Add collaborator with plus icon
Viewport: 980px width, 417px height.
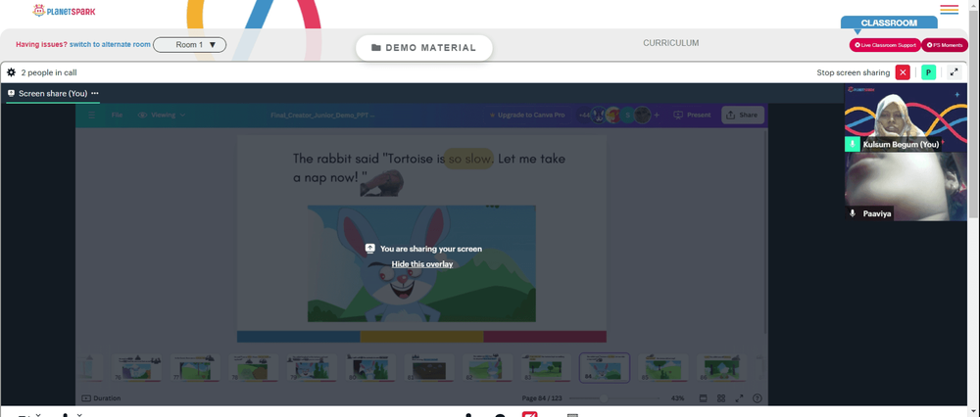click(x=657, y=115)
